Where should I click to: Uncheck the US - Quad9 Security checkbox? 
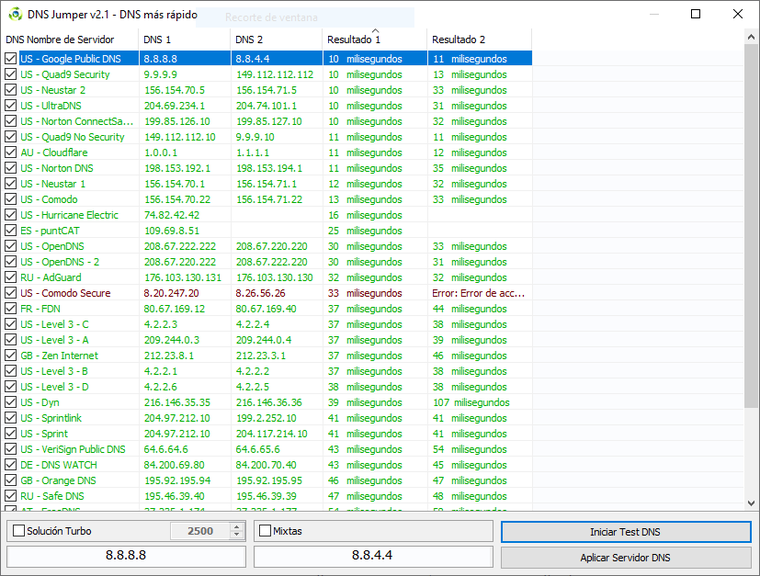(x=11, y=74)
